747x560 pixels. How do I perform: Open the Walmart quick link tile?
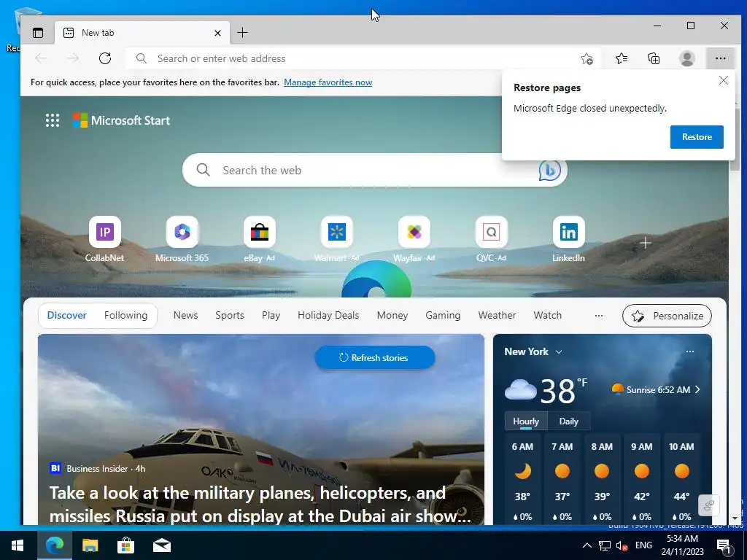pyautogui.click(x=337, y=239)
